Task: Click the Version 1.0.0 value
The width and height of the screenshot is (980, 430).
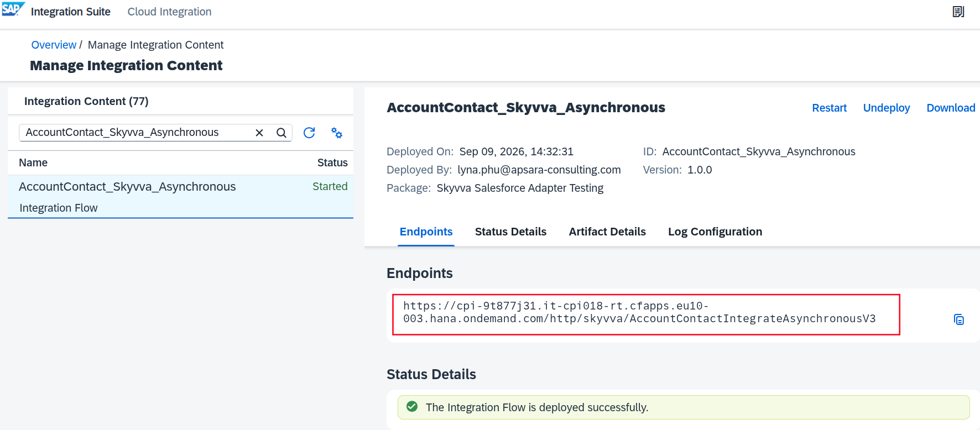Action: point(700,170)
